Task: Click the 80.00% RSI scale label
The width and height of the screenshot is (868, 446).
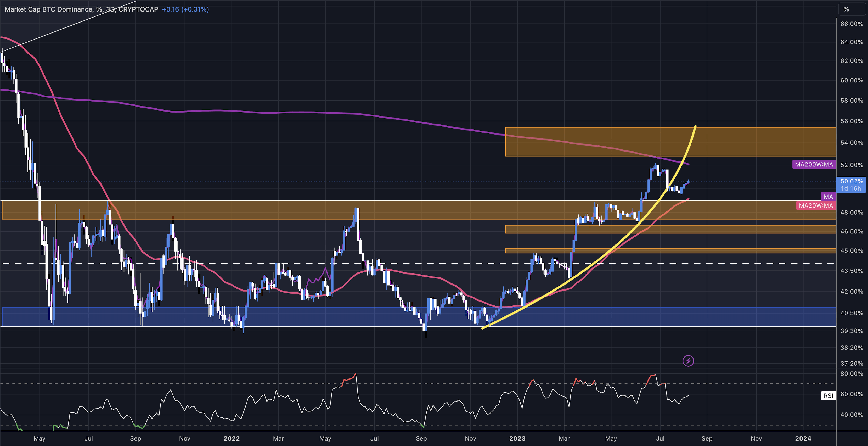Action: 852,373
